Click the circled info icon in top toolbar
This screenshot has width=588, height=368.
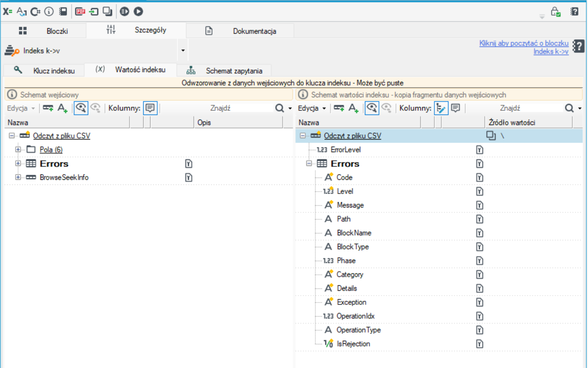coord(49,12)
